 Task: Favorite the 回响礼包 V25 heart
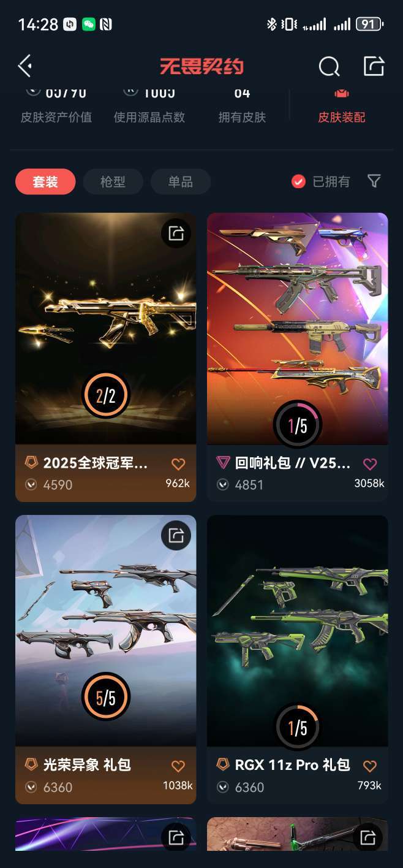[370, 464]
